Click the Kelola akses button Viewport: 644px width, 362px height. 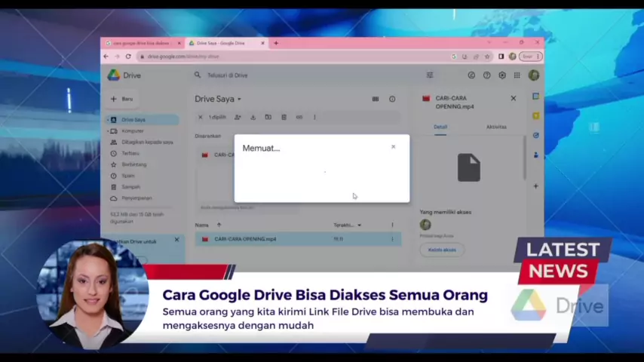point(442,250)
